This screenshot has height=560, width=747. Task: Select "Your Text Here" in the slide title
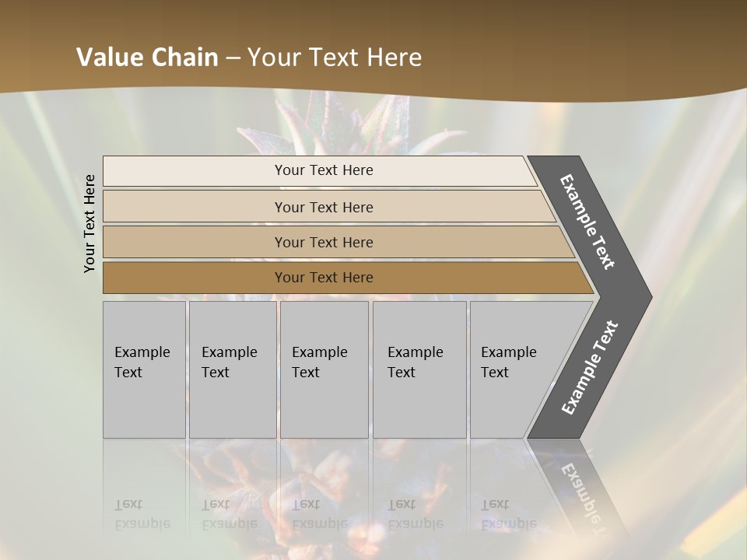point(335,58)
